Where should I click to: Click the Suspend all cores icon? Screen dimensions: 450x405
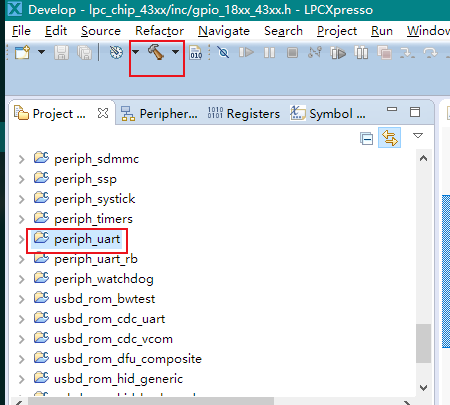coord(361,53)
